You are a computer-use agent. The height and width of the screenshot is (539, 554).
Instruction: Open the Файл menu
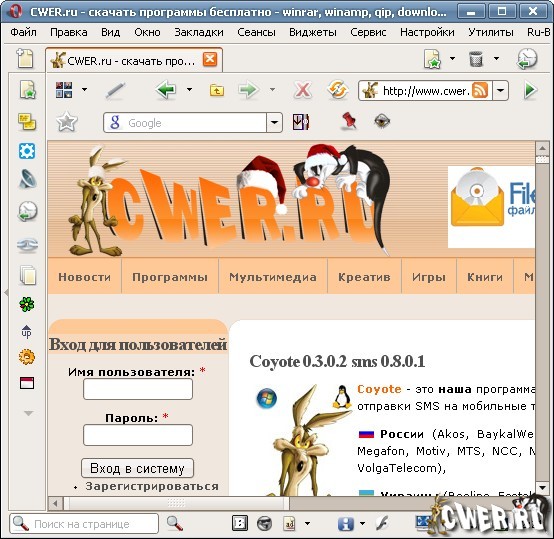pyautogui.click(x=23, y=32)
